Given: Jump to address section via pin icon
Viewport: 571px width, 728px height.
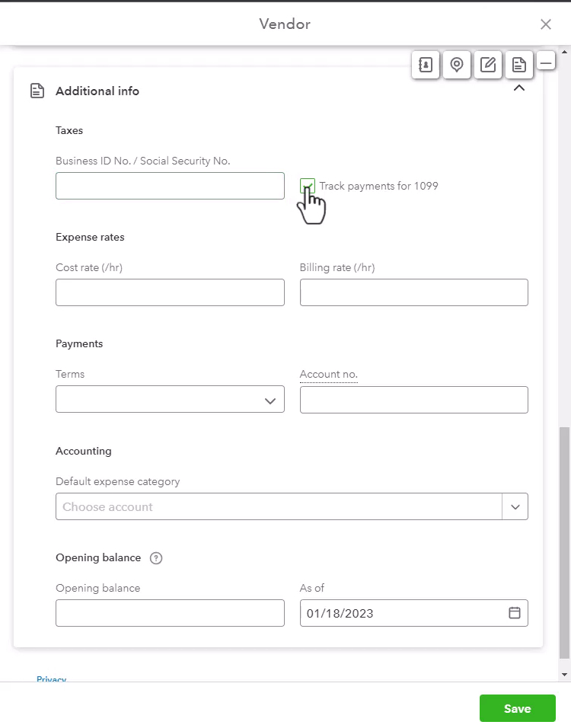Looking at the screenshot, I should 457,65.
